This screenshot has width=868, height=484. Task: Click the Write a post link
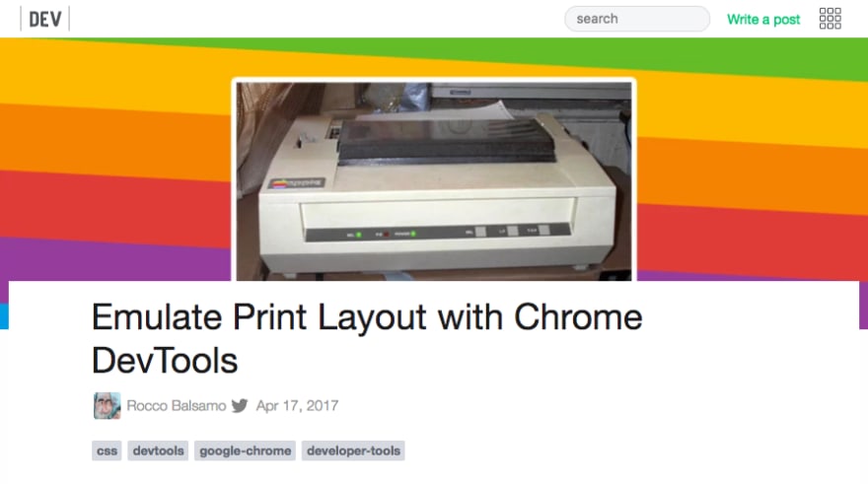point(763,20)
